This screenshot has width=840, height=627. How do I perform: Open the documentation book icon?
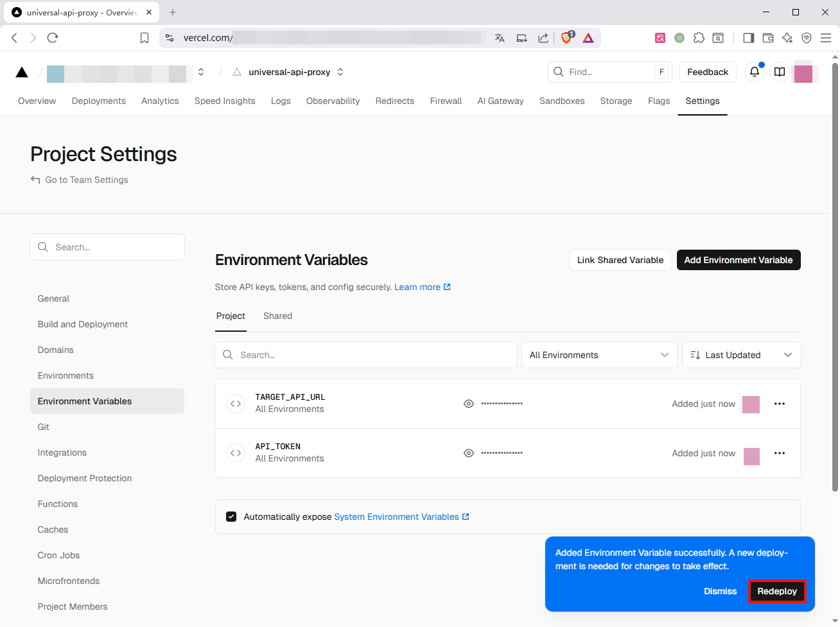click(x=780, y=72)
